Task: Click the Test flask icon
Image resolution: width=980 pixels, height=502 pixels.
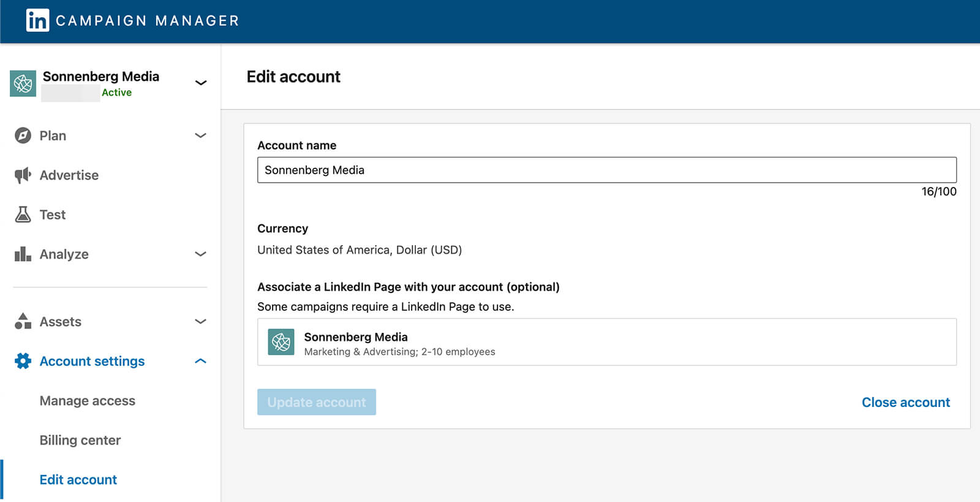Action: [x=23, y=215]
